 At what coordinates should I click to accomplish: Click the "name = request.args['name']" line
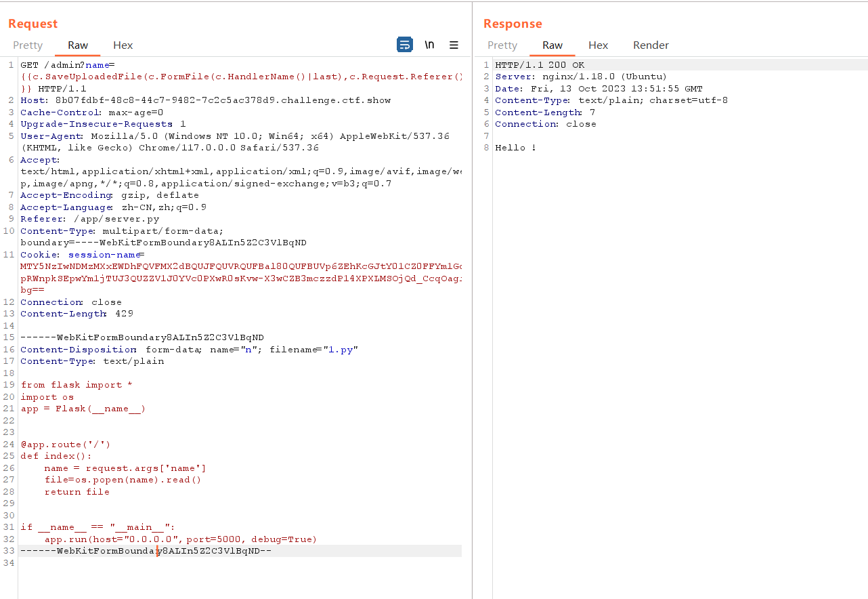(x=125, y=468)
